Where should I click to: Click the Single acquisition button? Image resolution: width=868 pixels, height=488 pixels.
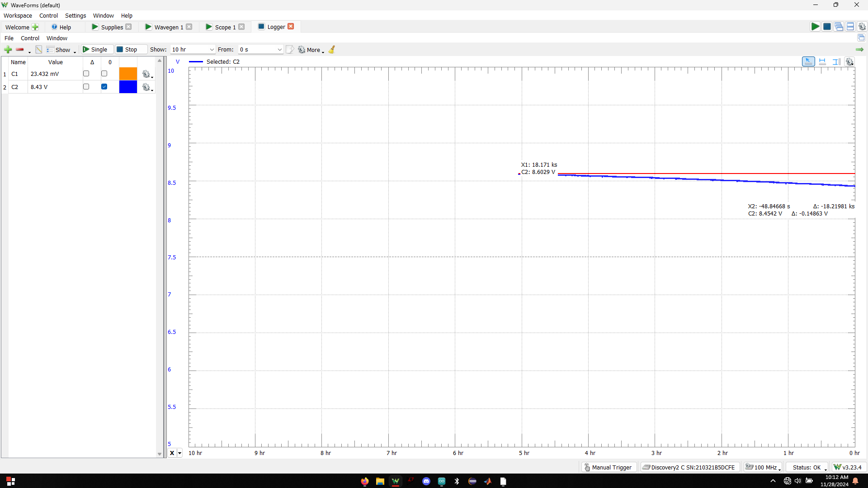97,50
